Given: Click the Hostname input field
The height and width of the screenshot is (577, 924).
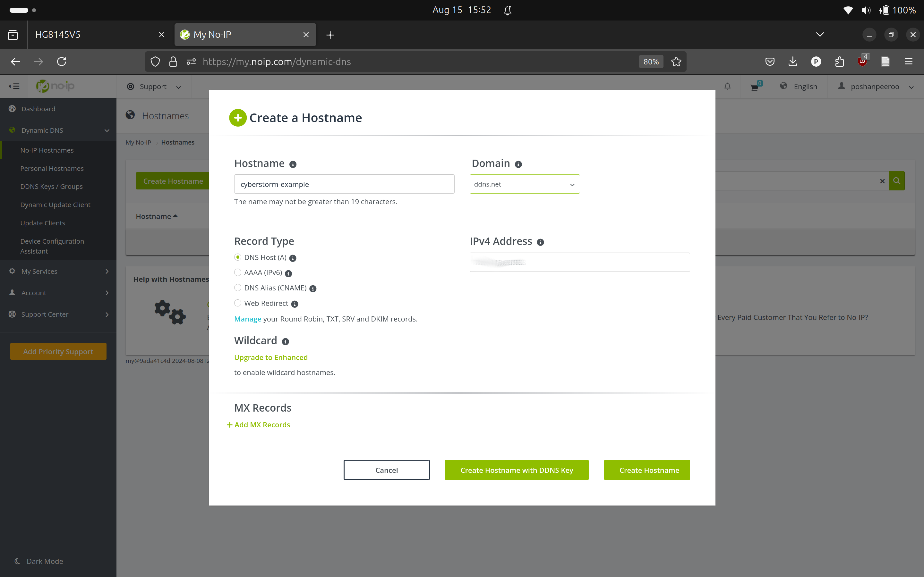Looking at the screenshot, I should point(344,184).
